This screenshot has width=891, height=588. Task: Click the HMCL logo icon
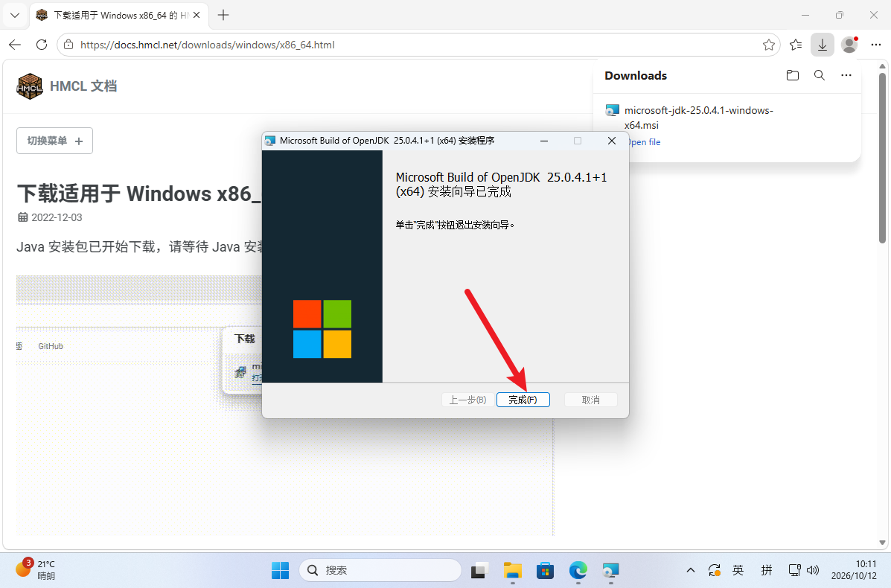pyautogui.click(x=30, y=86)
